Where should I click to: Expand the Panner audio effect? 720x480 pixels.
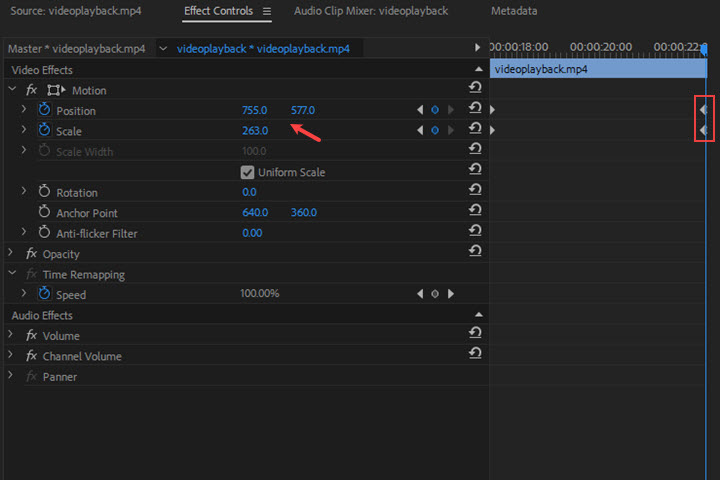[x=10, y=375]
